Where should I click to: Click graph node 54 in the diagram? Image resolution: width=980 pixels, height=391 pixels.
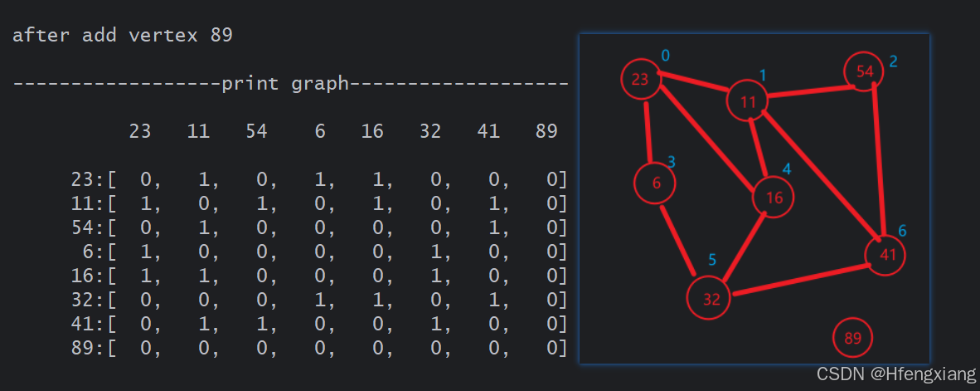[864, 71]
